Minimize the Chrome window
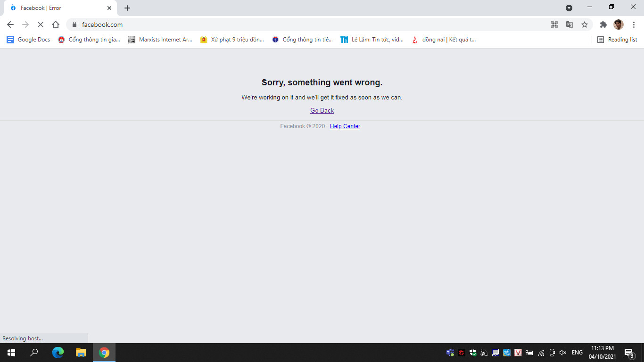Viewport: 644px width, 362px height. (x=590, y=7)
